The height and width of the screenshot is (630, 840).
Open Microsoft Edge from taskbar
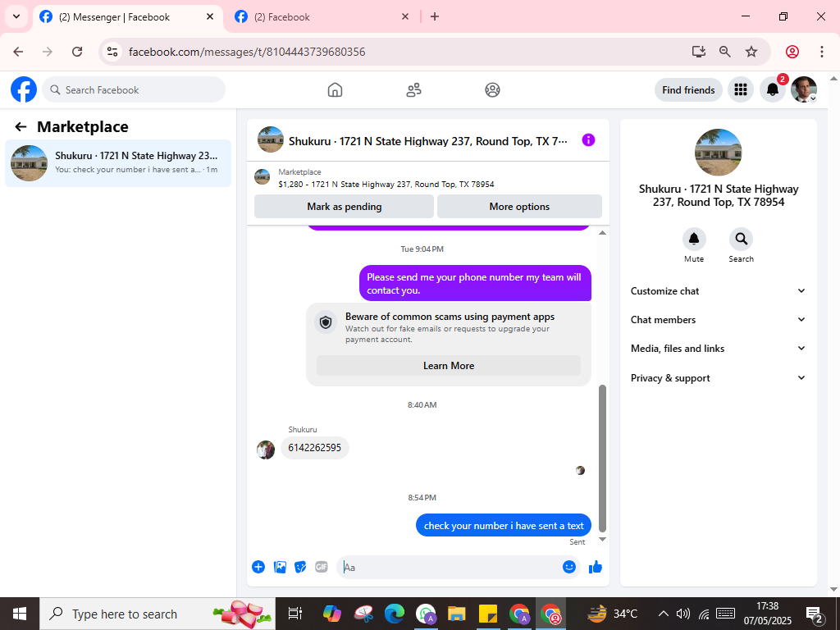pyautogui.click(x=394, y=614)
